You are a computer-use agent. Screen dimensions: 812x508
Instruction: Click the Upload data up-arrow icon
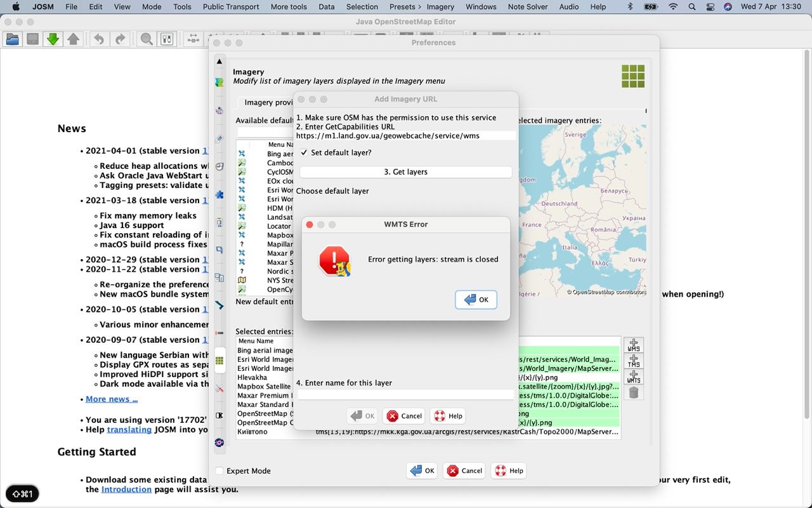[x=74, y=39]
